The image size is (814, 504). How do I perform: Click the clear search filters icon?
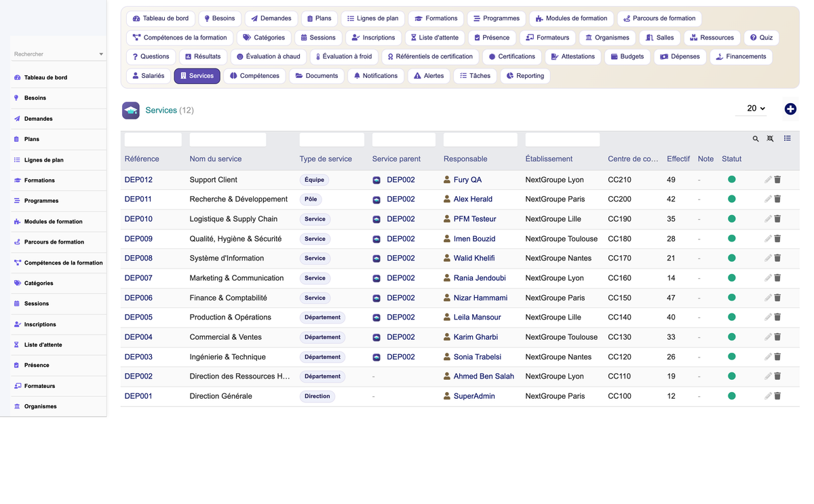pos(770,139)
